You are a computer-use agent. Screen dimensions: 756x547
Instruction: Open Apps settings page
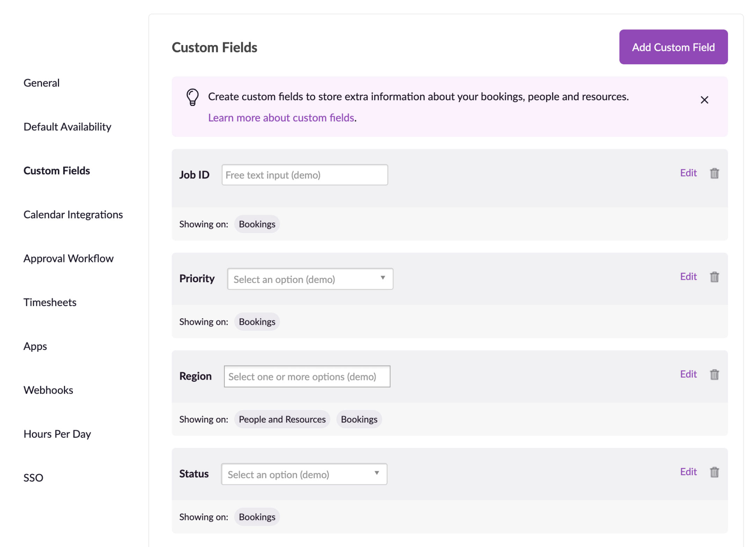coord(35,347)
